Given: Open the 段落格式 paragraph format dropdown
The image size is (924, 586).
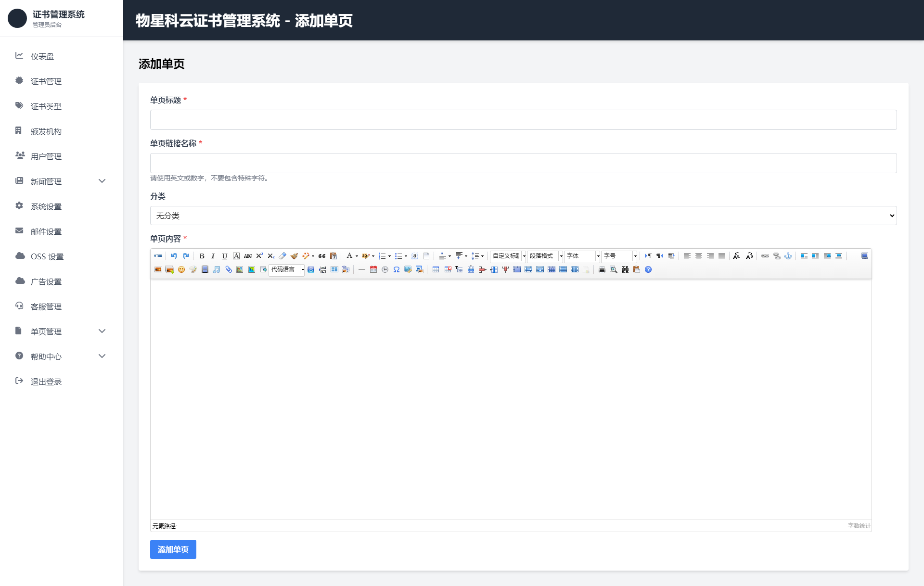Looking at the screenshot, I should click(x=545, y=256).
